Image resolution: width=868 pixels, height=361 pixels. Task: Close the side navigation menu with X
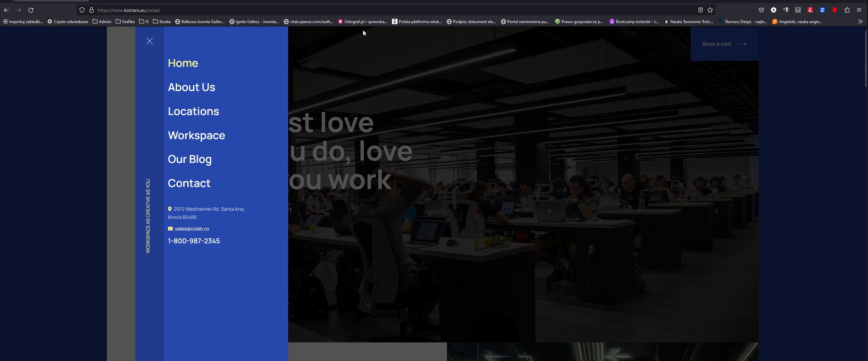click(x=149, y=41)
